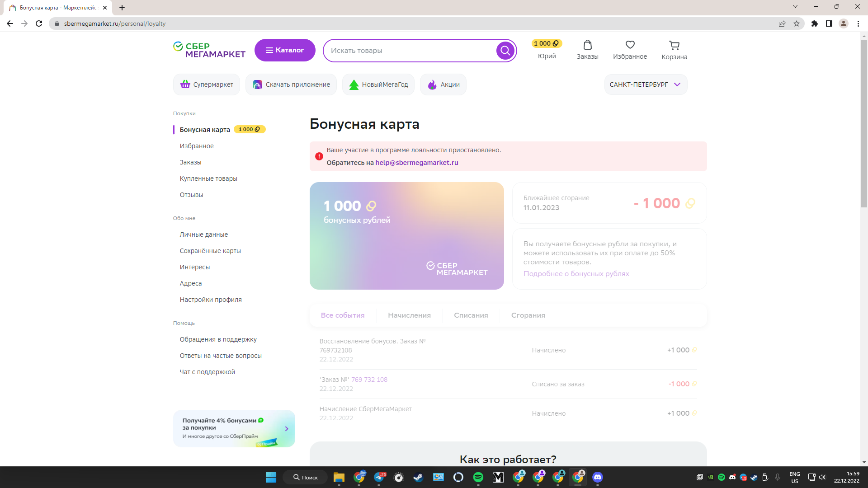Open the tab search chevron in title bar
Viewport: 868px width, 488px height.
[795, 6]
